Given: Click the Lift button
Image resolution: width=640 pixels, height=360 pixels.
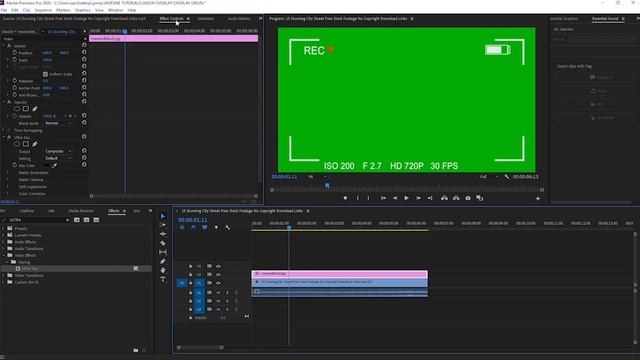Looking at the screenshot, I should point(444,198).
